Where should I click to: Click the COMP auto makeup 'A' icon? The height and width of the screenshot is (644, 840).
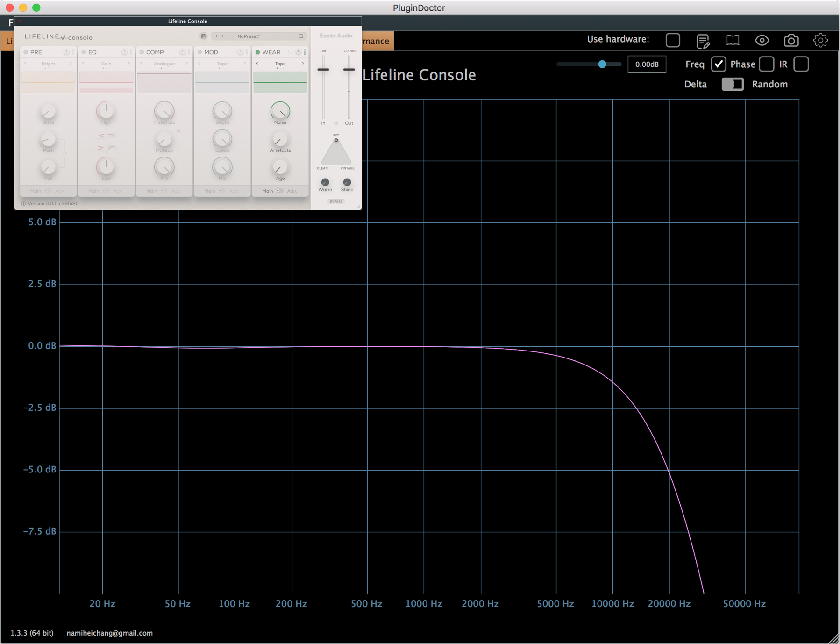[x=178, y=131]
